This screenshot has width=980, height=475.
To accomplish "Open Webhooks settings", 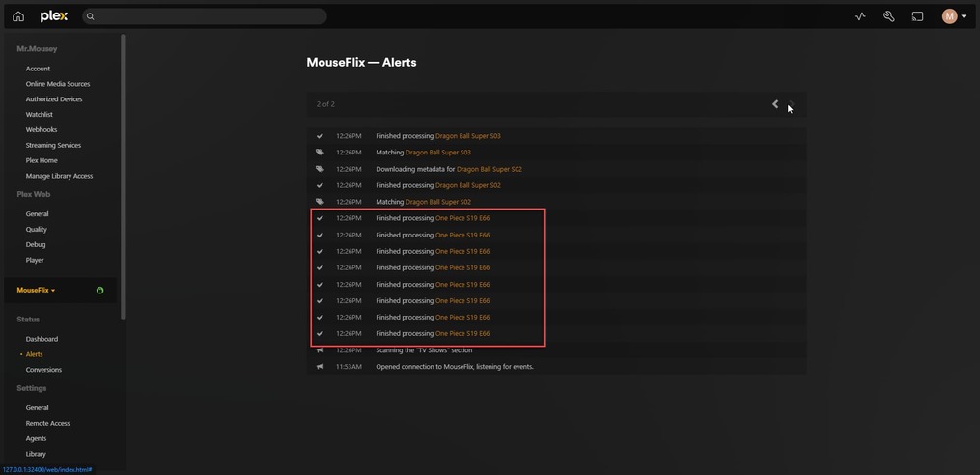I will 42,130.
